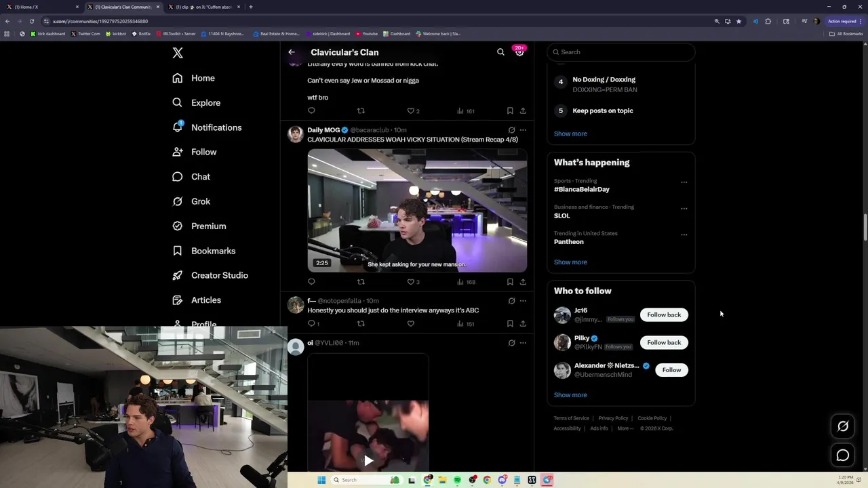Open Privacy Policy link
Image resolution: width=868 pixels, height=488 pixels.
(613, 418)
